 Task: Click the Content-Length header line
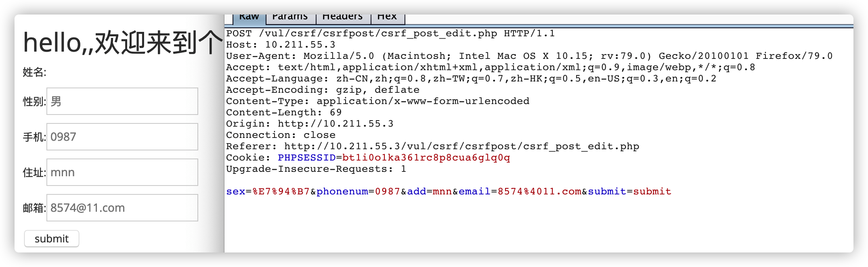[283, 113]
